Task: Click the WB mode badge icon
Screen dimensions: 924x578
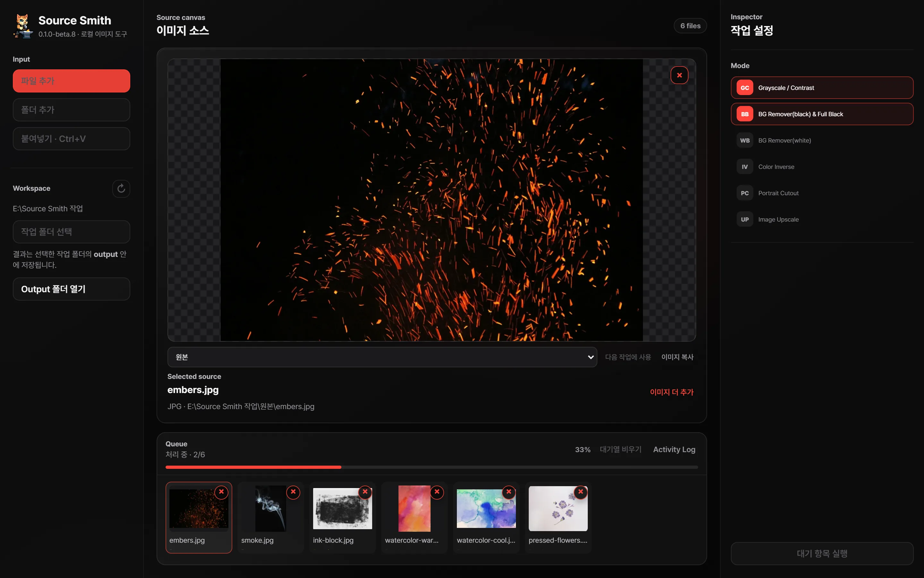Action: (x=745, y=141)
